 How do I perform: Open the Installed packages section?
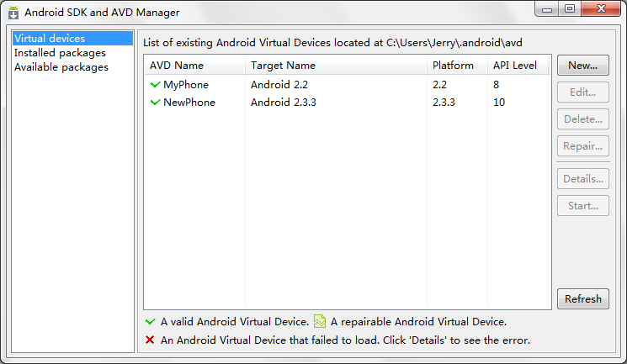coord(60,53)
